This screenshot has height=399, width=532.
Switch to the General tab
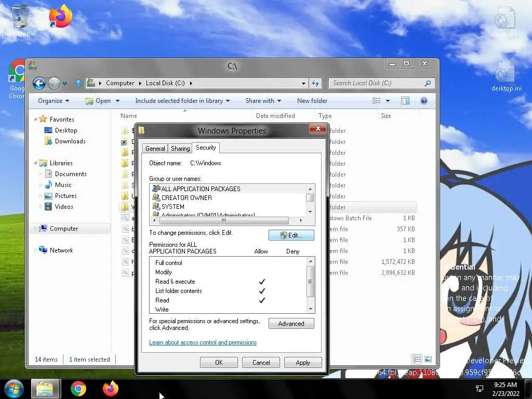(155, 148)
